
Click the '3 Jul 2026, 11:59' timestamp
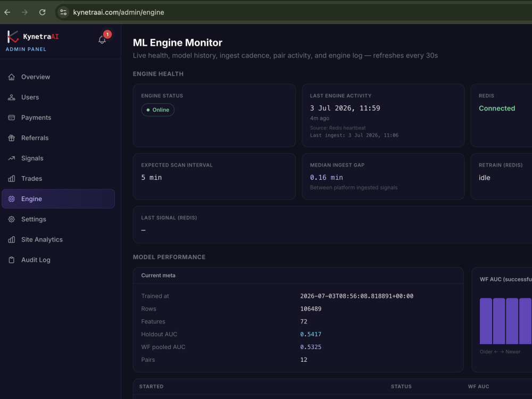click(345, 108)
